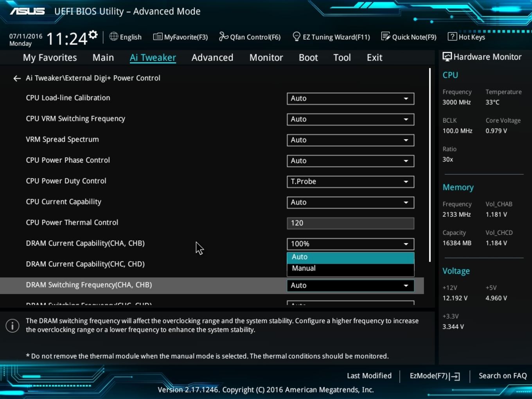Expand CPU Load-line Calibration dropdown
Viewport: 532px width, 399px height.
point(350,99)
